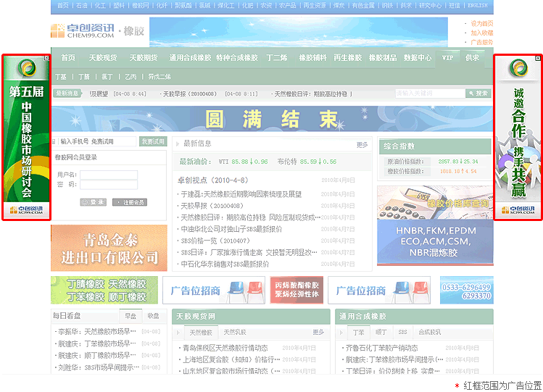Image resolution: width=543 pixels, height=392 pixels.
Task: Open 通用合成橡胶 nav item
Action: (x=190, y=58)
